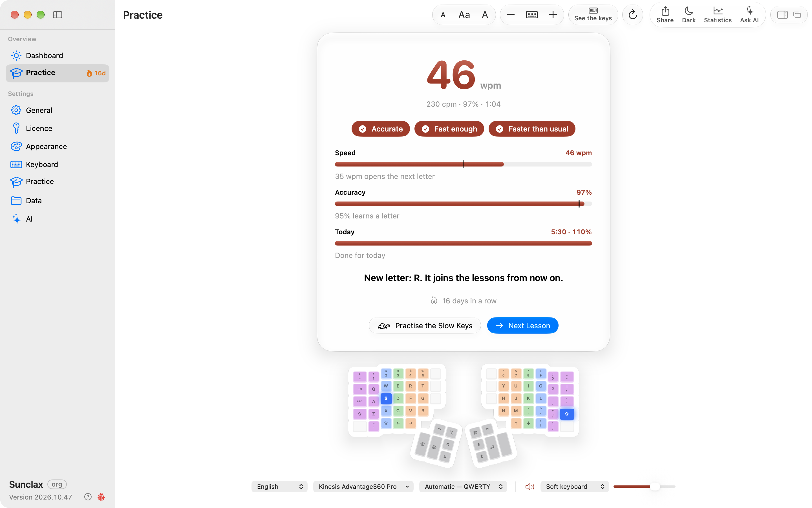Viewport: 812px width, 508px height.
Task: Open Appearance settings
Action: [58, 146]
